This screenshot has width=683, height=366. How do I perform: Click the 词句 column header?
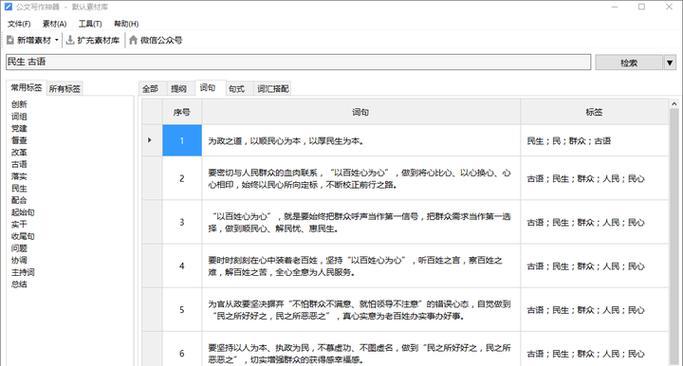(361, 112)
